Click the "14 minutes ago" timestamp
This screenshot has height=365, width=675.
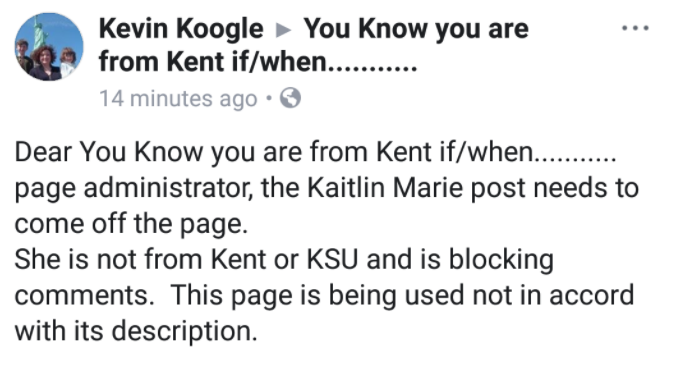tap(178, 99)
